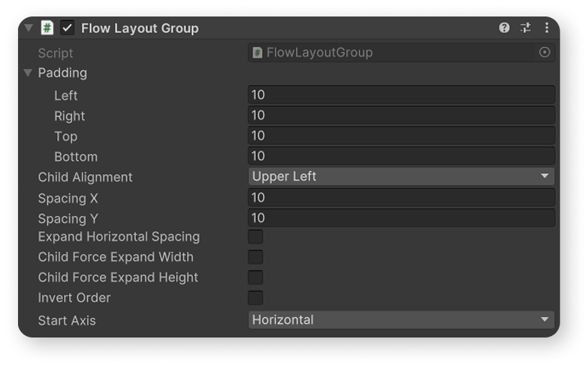Open the component presets slider icon
Viewport: 588px width, 366px height.
point(526,28)
